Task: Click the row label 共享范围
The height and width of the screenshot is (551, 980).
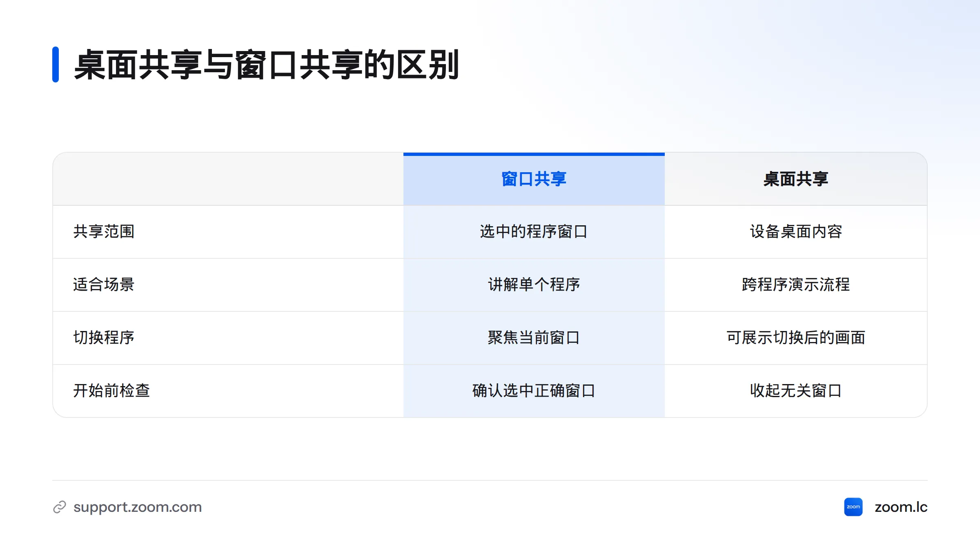Action: [104, 231]
